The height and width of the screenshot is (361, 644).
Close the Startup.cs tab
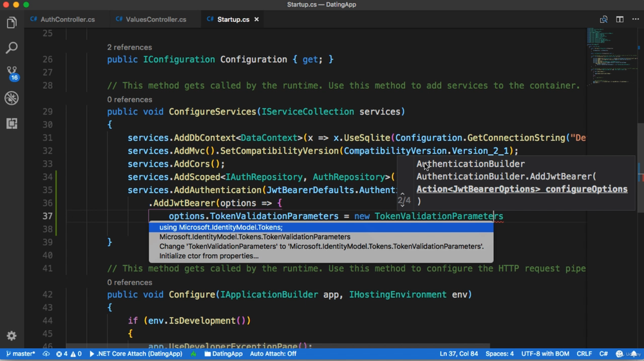[256, 19]
